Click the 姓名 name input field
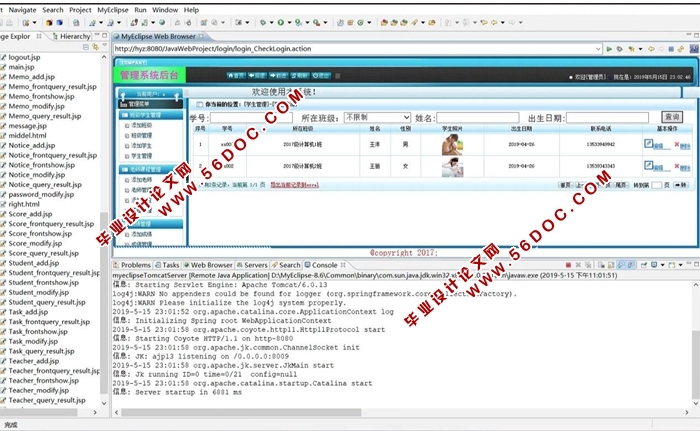 pyautogui.click(x=478, y=118)
